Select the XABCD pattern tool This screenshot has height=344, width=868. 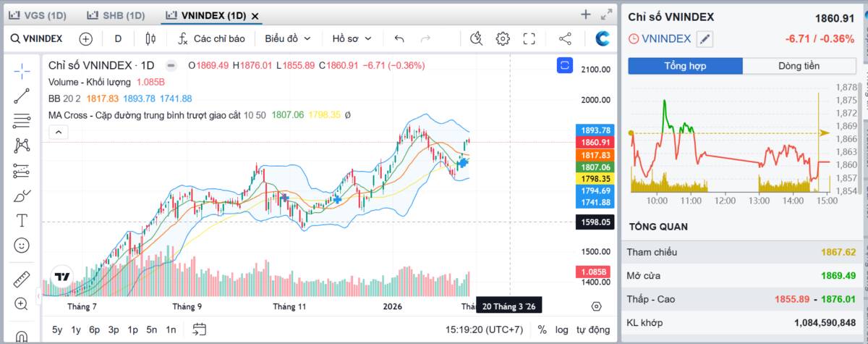[22, 146]
